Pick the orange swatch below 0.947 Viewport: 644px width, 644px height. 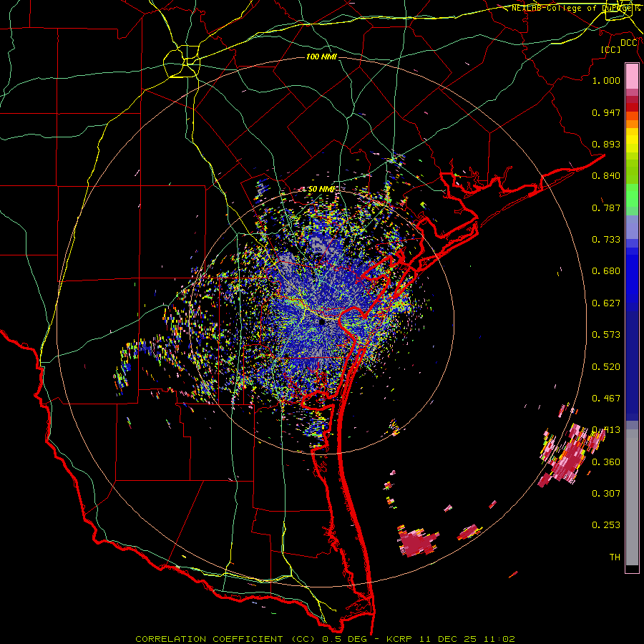[x=632, y=124]
